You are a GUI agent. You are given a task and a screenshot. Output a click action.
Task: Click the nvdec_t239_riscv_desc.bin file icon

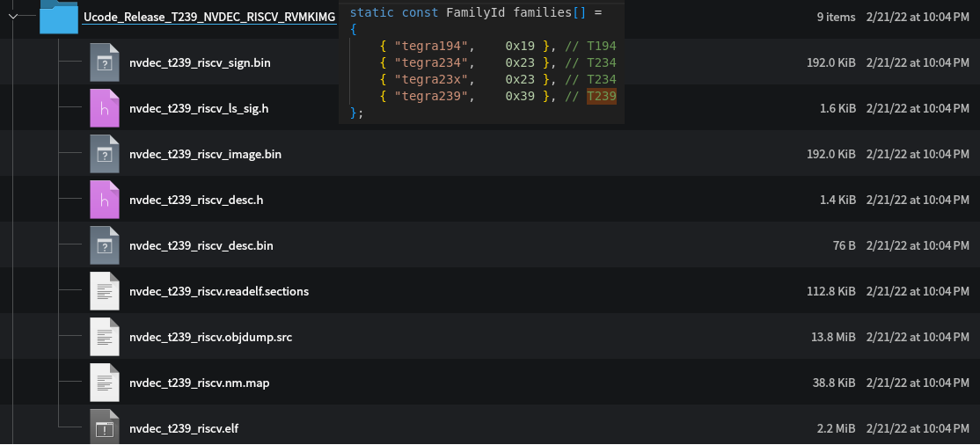pyautogui.click(x=105, y=245)
